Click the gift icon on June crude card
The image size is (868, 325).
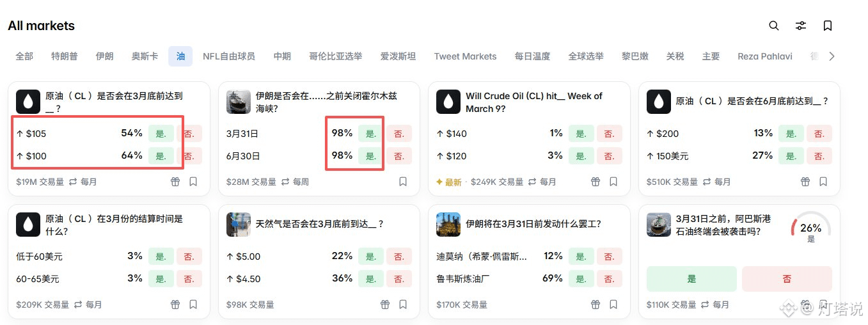tap(805, 182)
